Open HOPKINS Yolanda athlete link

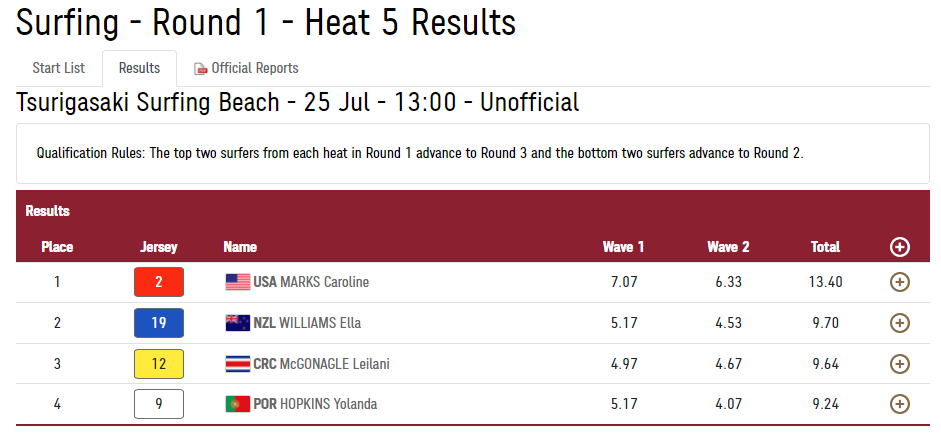pyautogui.click(x=328, y=404)
